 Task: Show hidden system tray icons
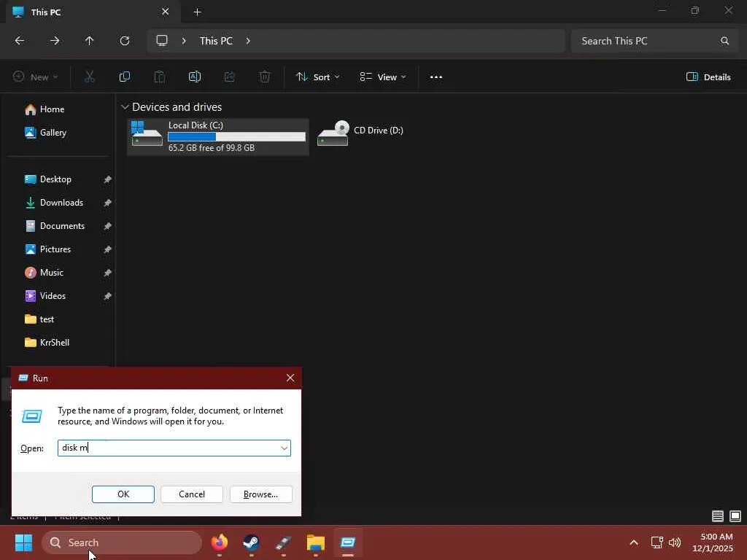click(634, 542)
